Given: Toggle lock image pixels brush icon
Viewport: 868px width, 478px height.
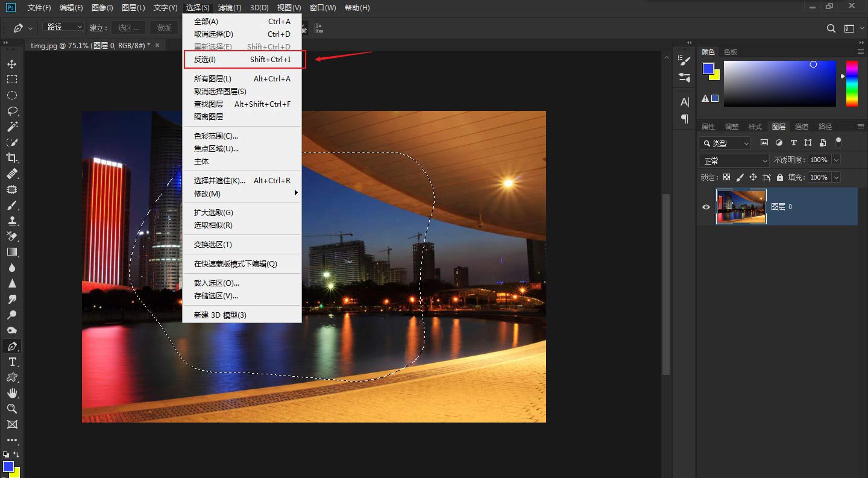Looking at the screenshot, I should tap(740, 177).
